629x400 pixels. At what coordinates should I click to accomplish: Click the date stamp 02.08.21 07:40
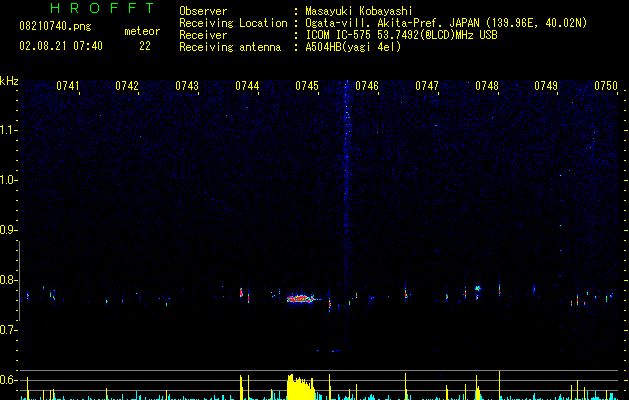click(61, 46)
